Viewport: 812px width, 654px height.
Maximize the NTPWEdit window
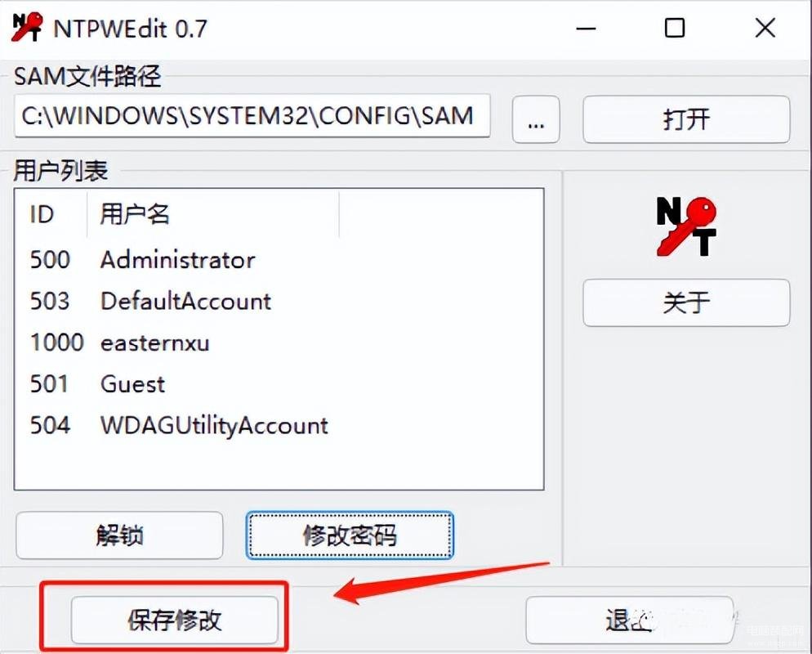point(674,28)
